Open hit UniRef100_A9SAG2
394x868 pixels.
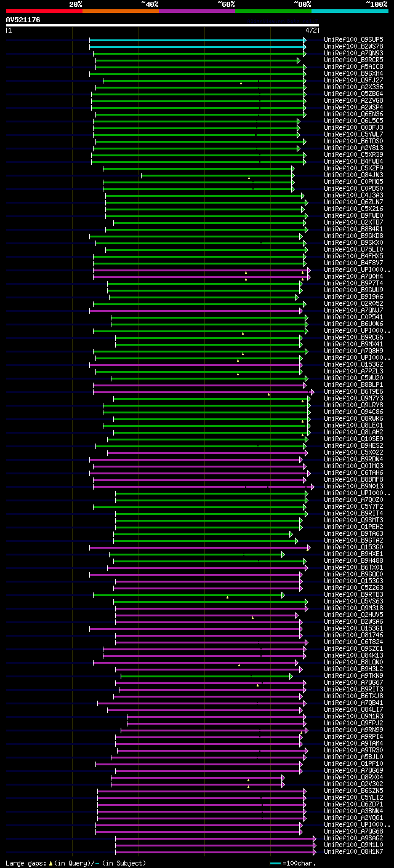(353, 838)
